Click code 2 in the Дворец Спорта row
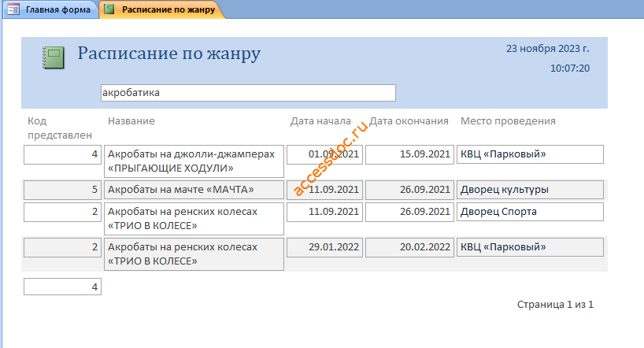Screen dimensions: 644x348 (x=62, y=212)
